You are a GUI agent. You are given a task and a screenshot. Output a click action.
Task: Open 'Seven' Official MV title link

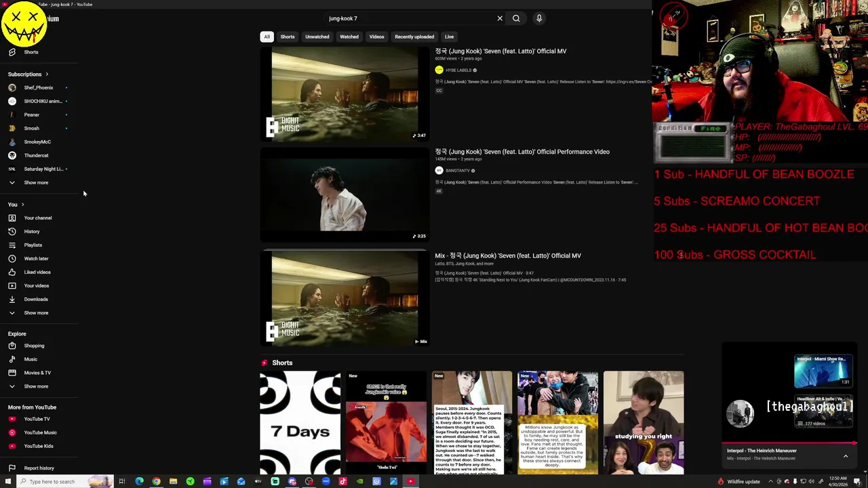500,51
